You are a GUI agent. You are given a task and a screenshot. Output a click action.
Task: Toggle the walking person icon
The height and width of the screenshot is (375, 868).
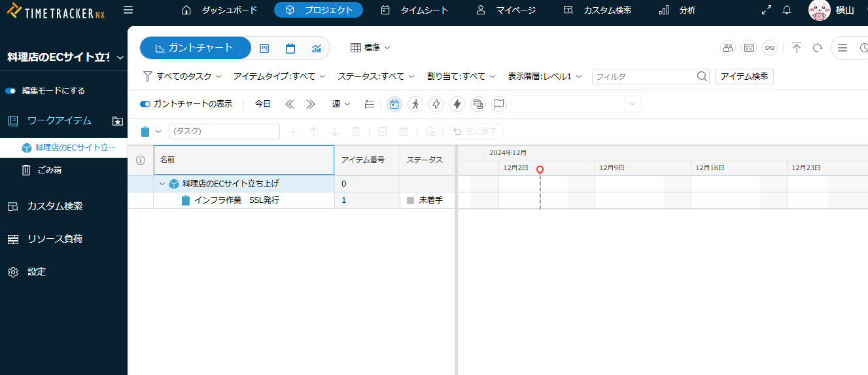pyautogui.click(x=415, y=104)
